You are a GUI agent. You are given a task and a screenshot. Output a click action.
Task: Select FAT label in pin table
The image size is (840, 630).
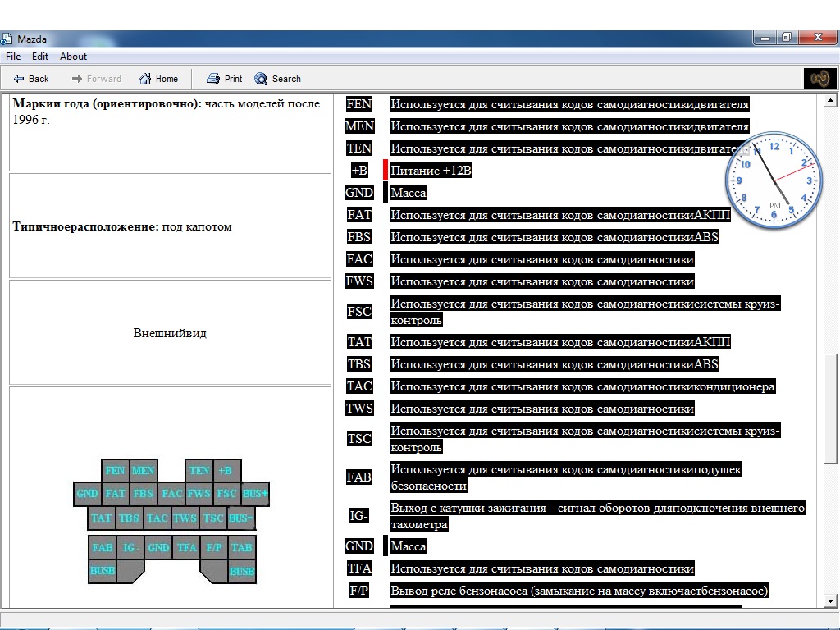tap(359, 214)
